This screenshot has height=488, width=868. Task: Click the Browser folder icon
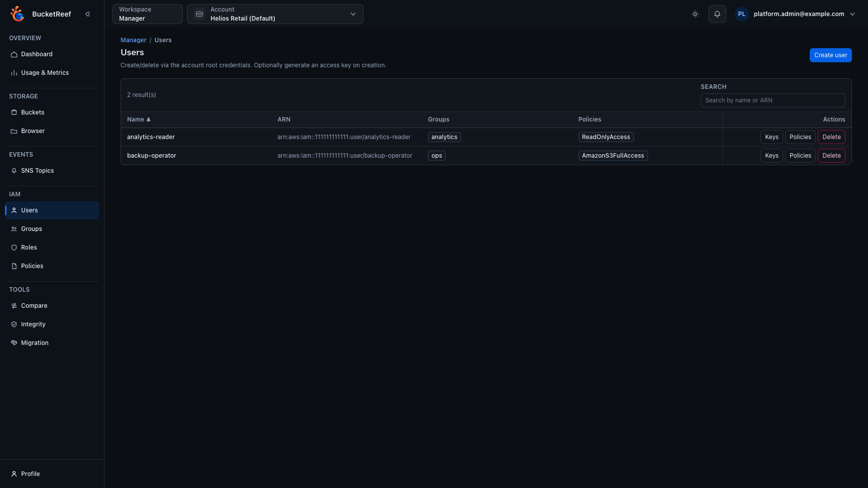point(14,131)
